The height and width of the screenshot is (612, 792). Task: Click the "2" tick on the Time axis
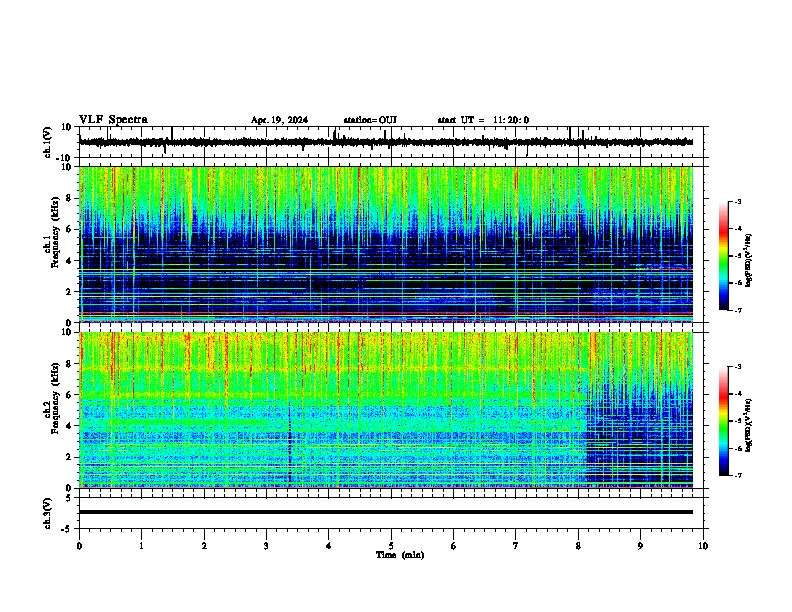pyautogui.click(x=204, y=546)
